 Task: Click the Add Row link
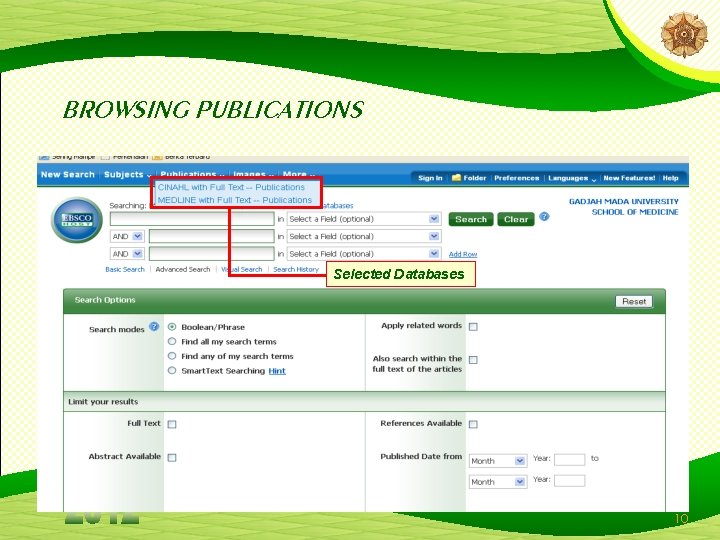[463, 254]
